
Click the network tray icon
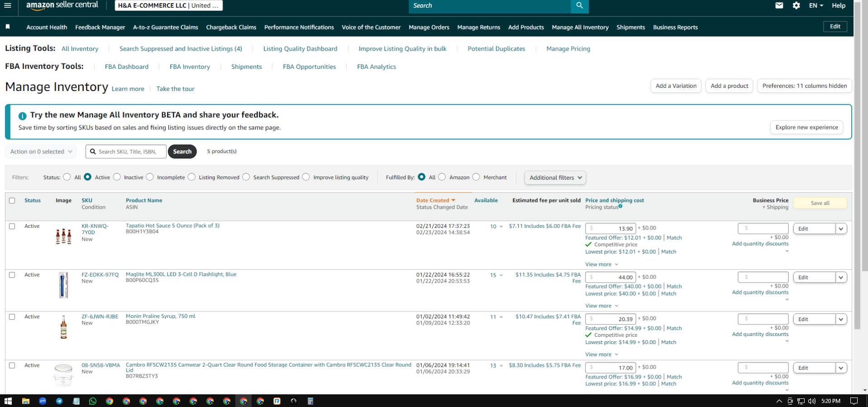(801, 401)
